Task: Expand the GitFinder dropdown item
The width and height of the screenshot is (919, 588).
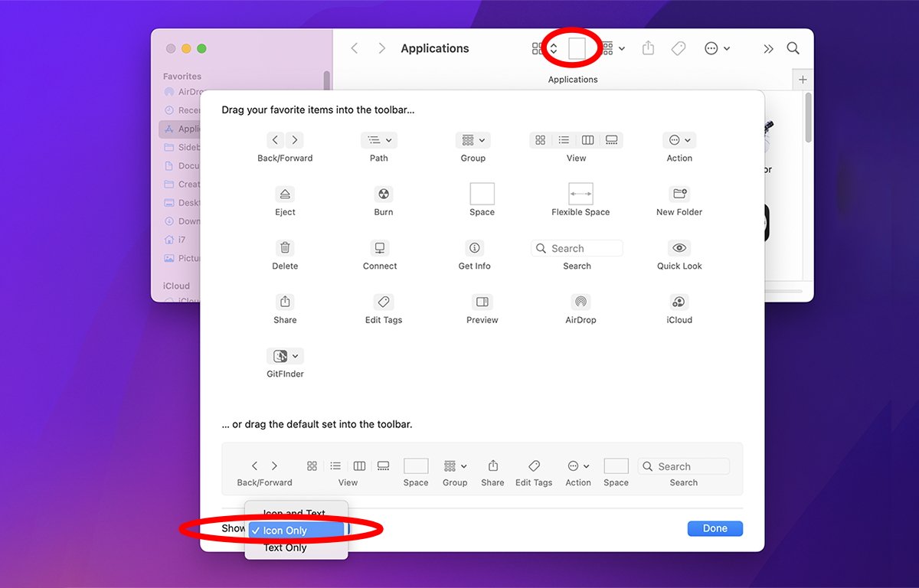Action: pos(285,356)
